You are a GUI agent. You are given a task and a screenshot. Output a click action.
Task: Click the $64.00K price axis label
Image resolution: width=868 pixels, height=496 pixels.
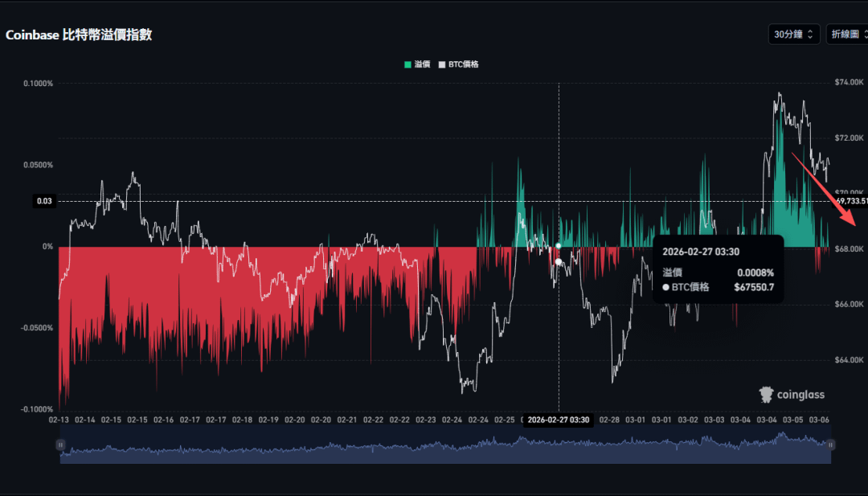[850, 360]
